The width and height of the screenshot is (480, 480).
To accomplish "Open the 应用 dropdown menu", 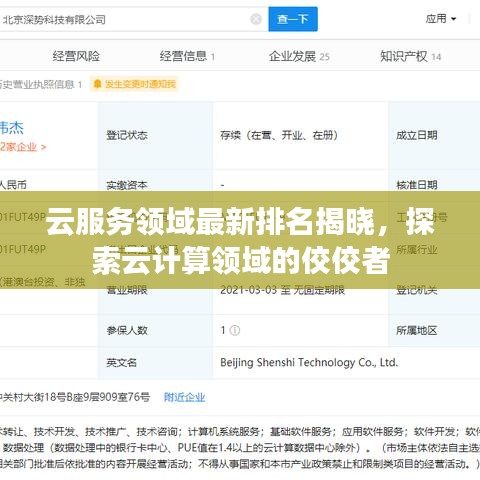I will [x=441, y=19].
